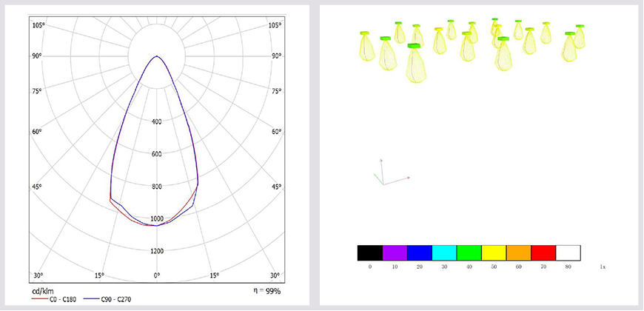Click the cyan swatch in the lux legend
Screen dimensions: 644x311
(444, 253)
